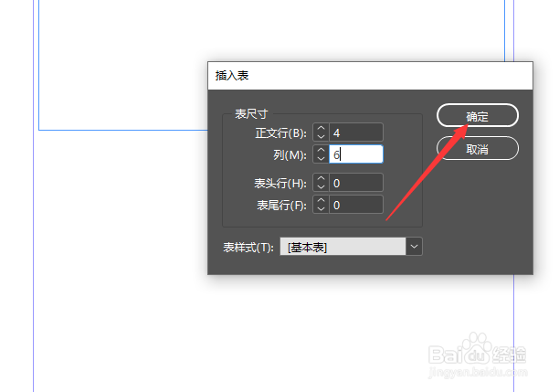The image size is (559, 392).
Task: Cancel the dialog with 取消 button
Action: click(x=478, y=148)
